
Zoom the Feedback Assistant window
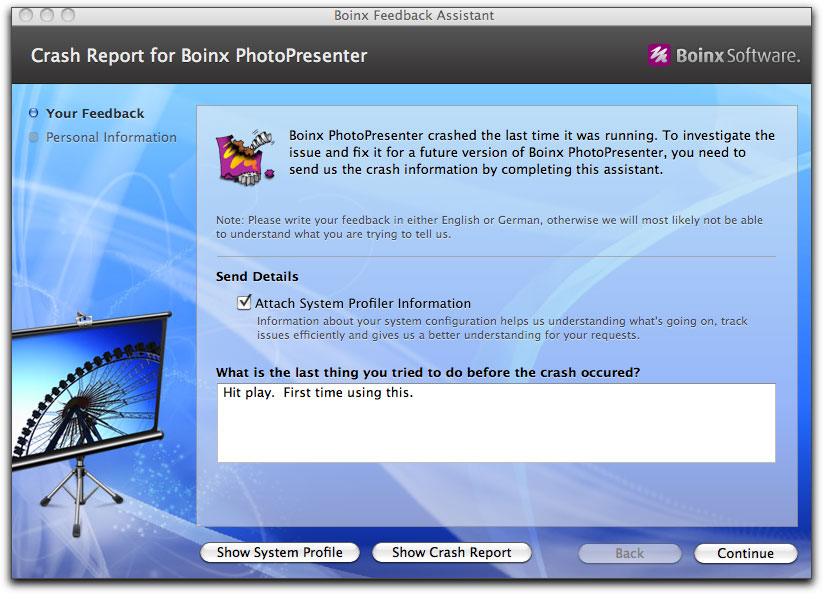pos(69,15)
